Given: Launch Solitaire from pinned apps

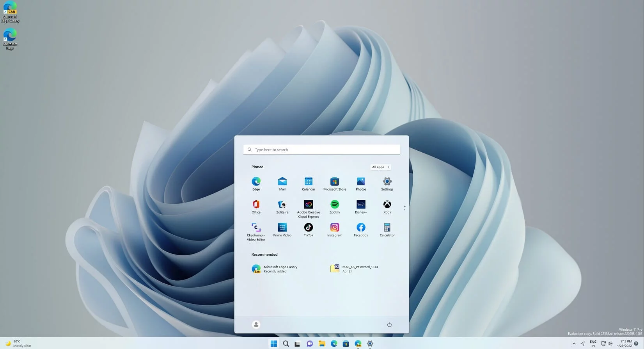Looking at the screenshot, I should pyautogui.click(x=282, y=207).
